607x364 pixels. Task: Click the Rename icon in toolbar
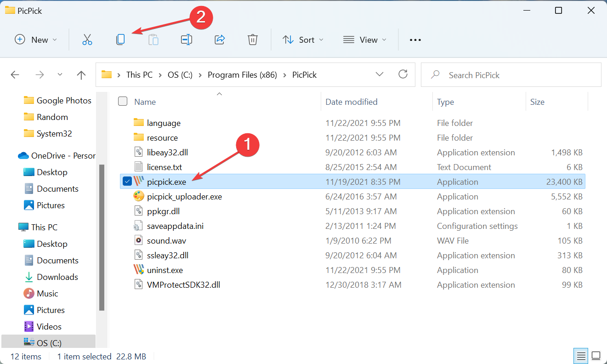[x=187, y=40]
